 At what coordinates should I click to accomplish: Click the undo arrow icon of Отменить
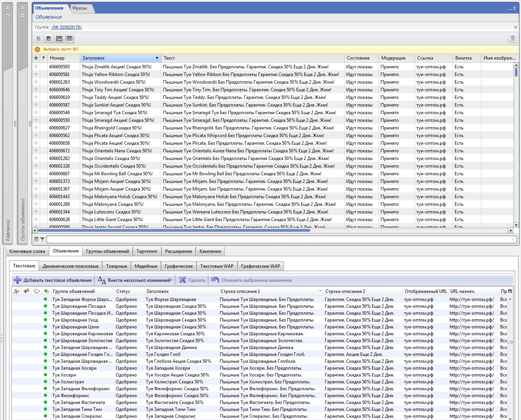pos(215,280)
